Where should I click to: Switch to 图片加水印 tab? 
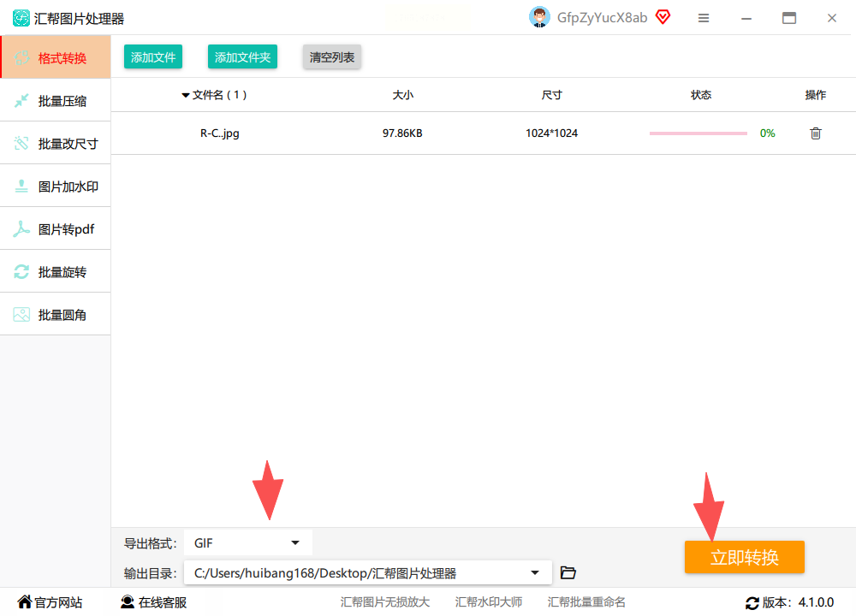(x=55, y=186)
